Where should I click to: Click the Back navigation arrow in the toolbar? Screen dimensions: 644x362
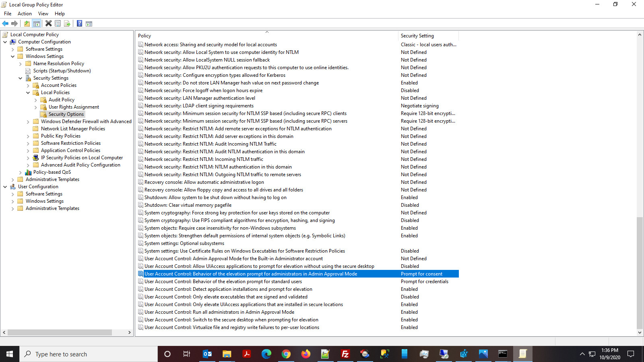tap(5, 23)
